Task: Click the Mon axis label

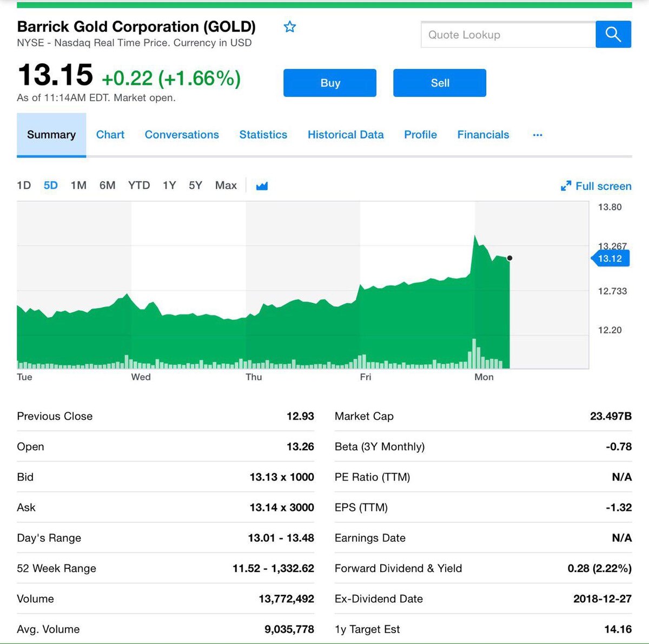Action: [x=484, y=377]
